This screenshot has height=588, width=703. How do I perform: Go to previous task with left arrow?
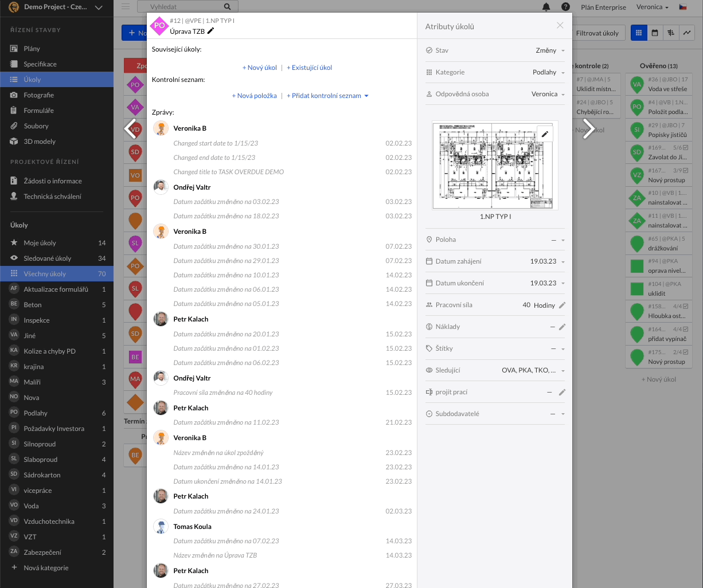(x=131, y=128)
